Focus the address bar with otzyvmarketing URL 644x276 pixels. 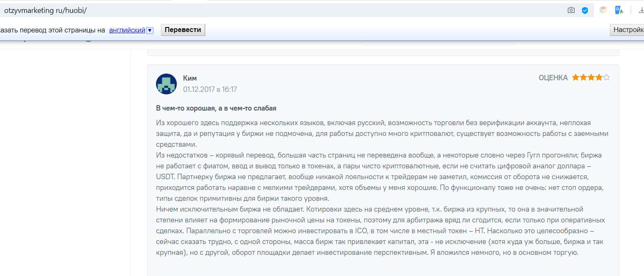click(250, 10)
